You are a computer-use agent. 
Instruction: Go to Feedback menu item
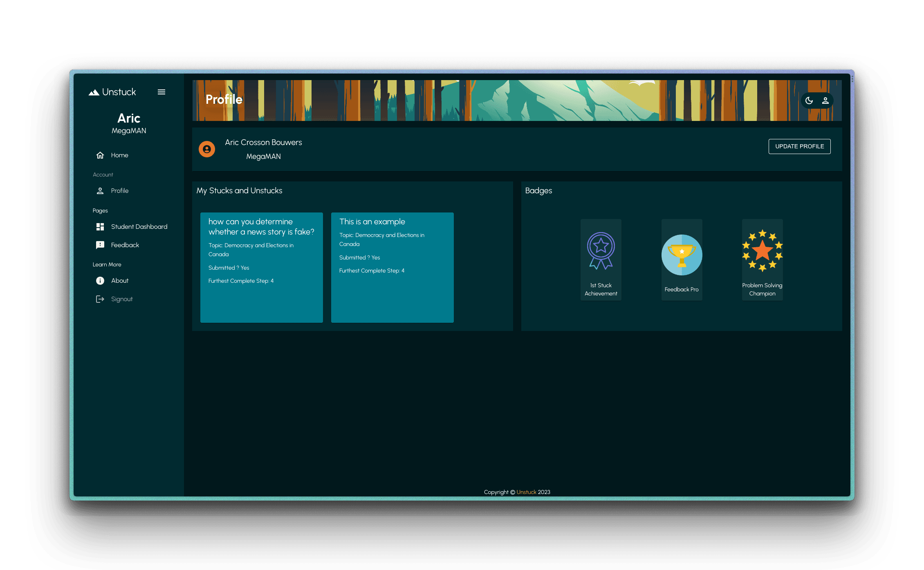[125, 245]
